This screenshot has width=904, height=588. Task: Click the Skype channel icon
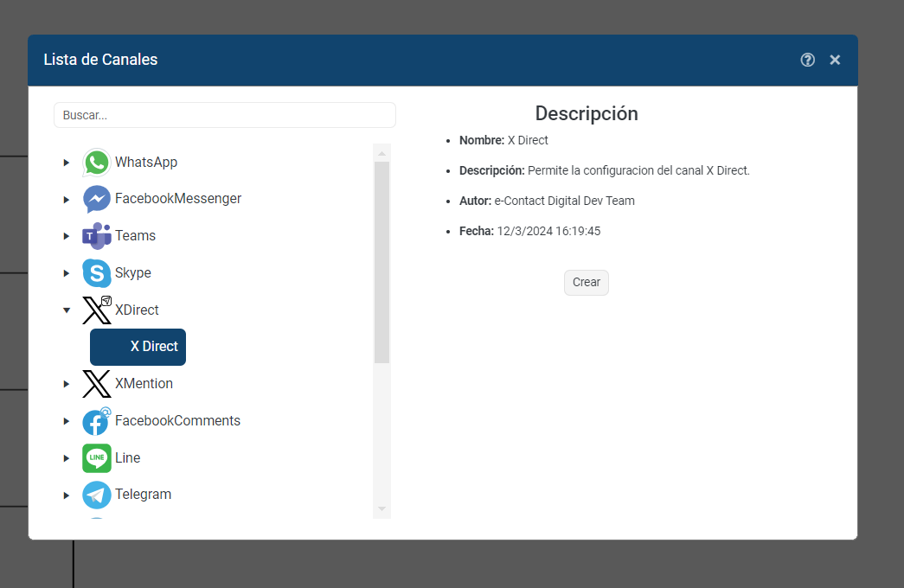(97, 273)
